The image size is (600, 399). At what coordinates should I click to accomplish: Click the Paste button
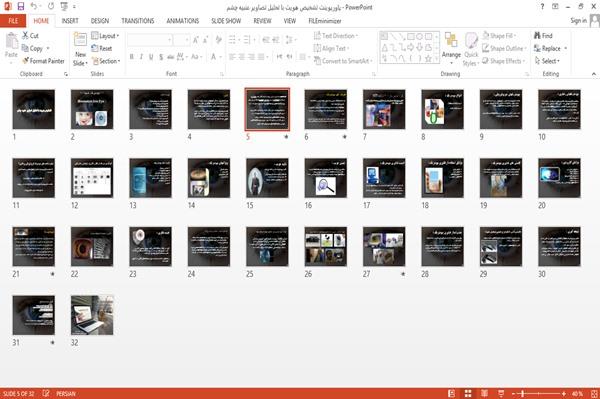pos(11,45)
